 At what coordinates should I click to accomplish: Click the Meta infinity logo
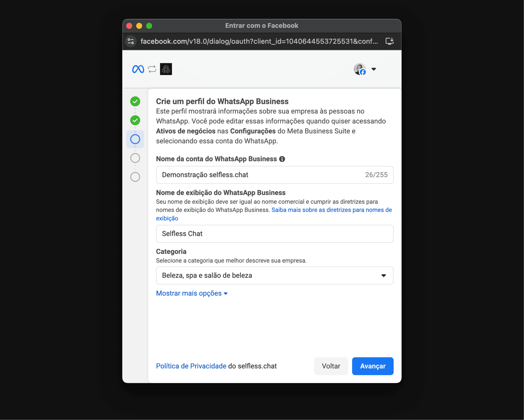coord(138,69)
